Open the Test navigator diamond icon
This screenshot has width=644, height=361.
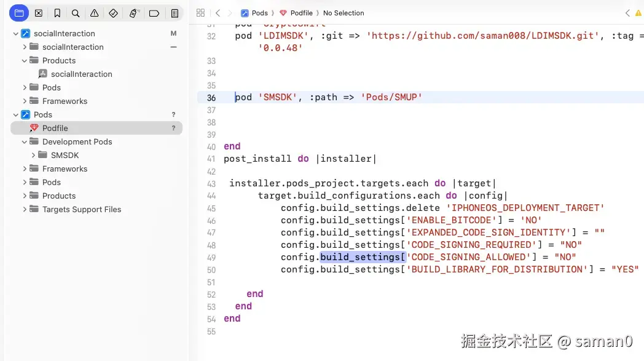pyautogui.click(x=113, y=13)
